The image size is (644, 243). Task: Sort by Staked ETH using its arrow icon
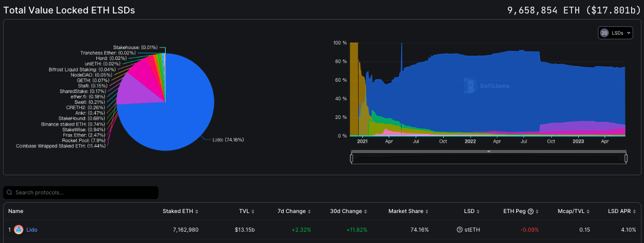[196, 211]
